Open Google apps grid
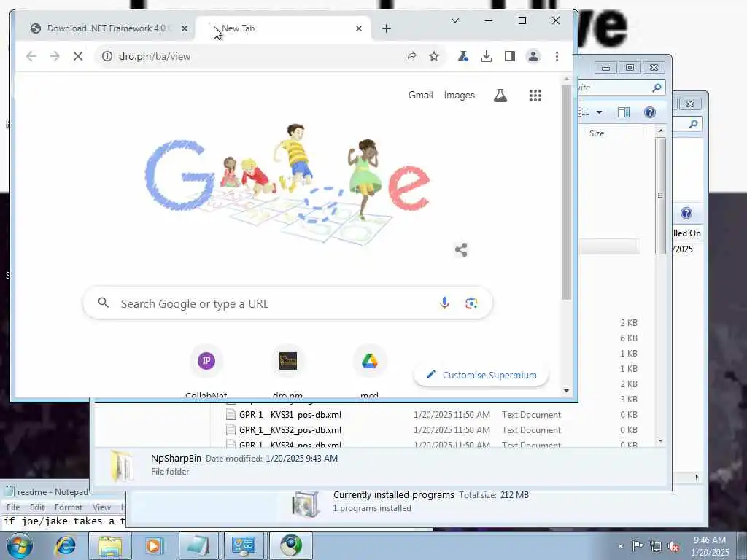 [535, 96]
